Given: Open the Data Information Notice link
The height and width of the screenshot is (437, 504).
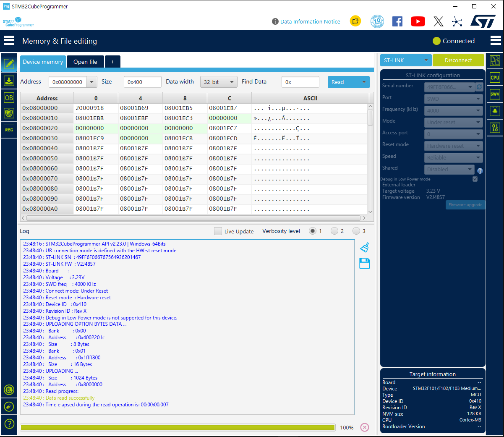Looking at the screenshot, I should coord(310,21).
